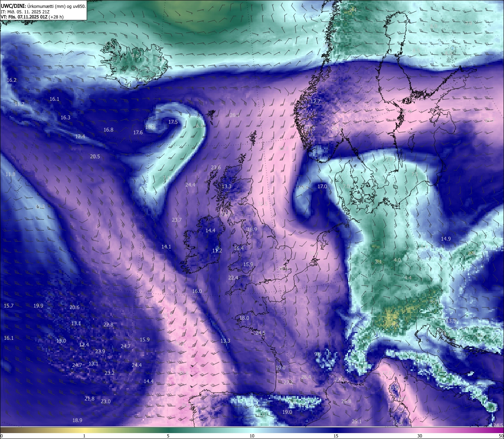Click the 13.0 value on the map

(61, 341)
